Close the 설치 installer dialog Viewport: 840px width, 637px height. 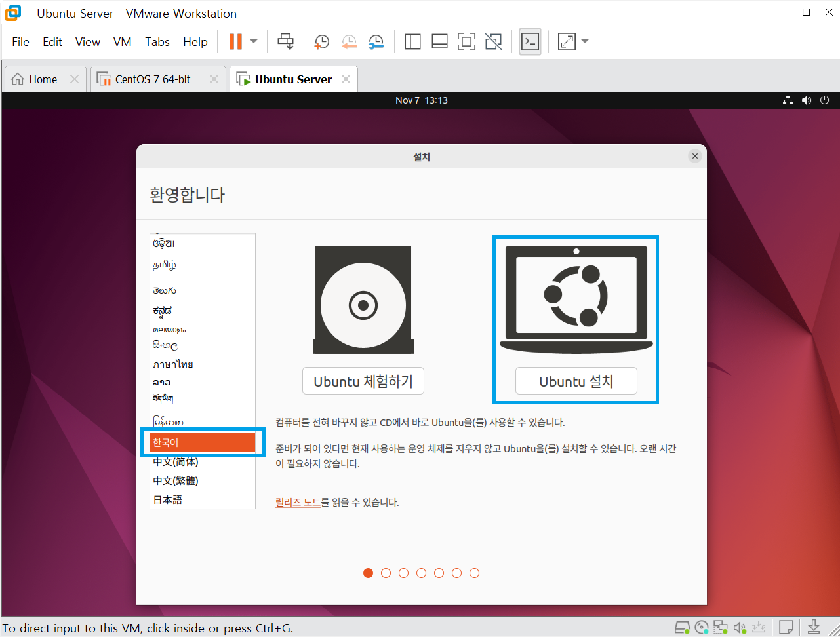click(x=695, y=156)
